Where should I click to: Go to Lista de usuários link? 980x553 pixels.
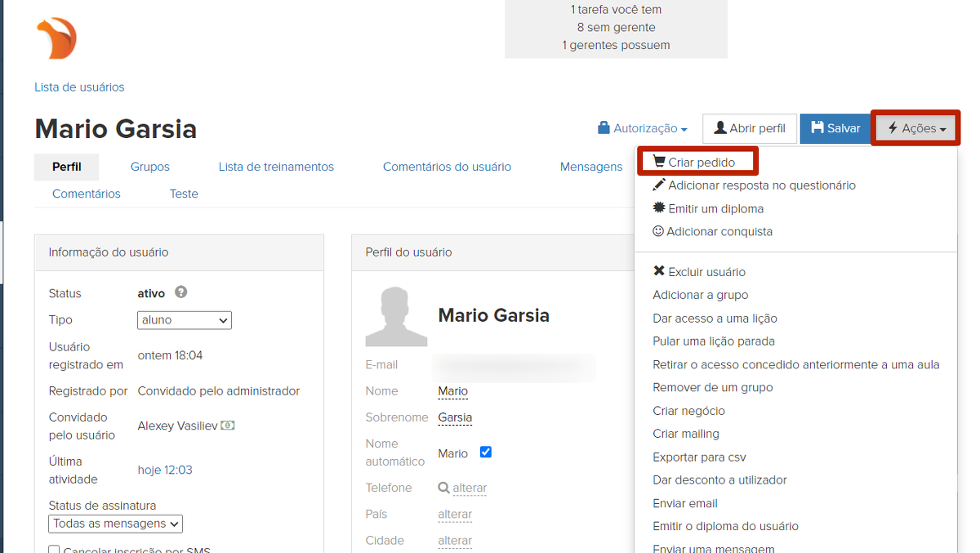79,87
